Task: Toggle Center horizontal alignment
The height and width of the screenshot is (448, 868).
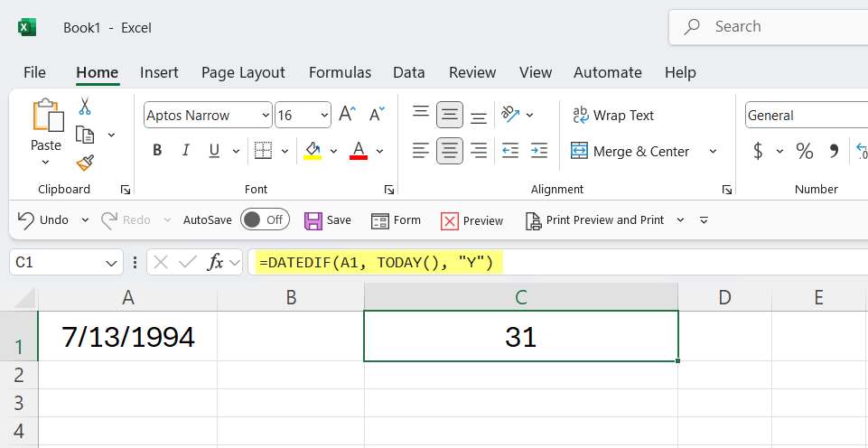Action: [450, 151]
